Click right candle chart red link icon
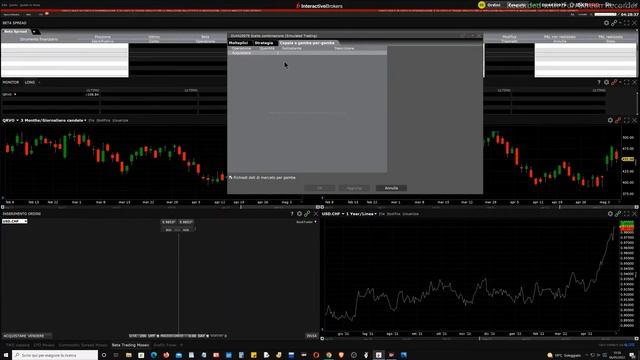The width and height of the screenshot is (640, 360). click(618, 120)
